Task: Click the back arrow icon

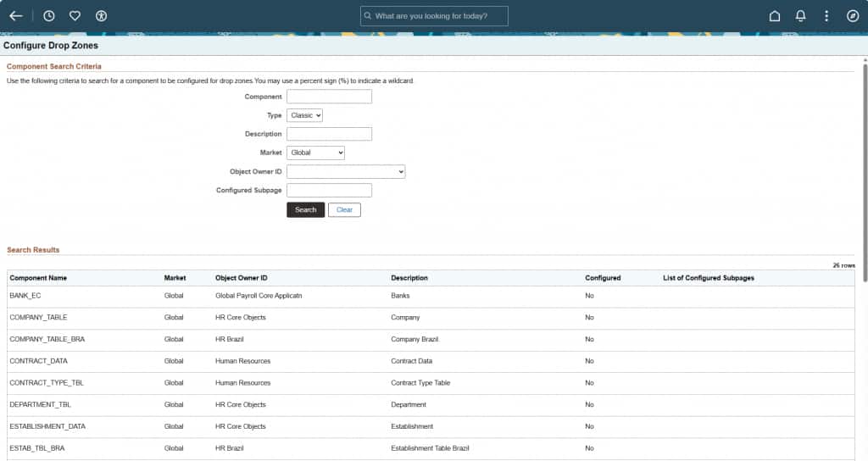Action: [16, 16]
